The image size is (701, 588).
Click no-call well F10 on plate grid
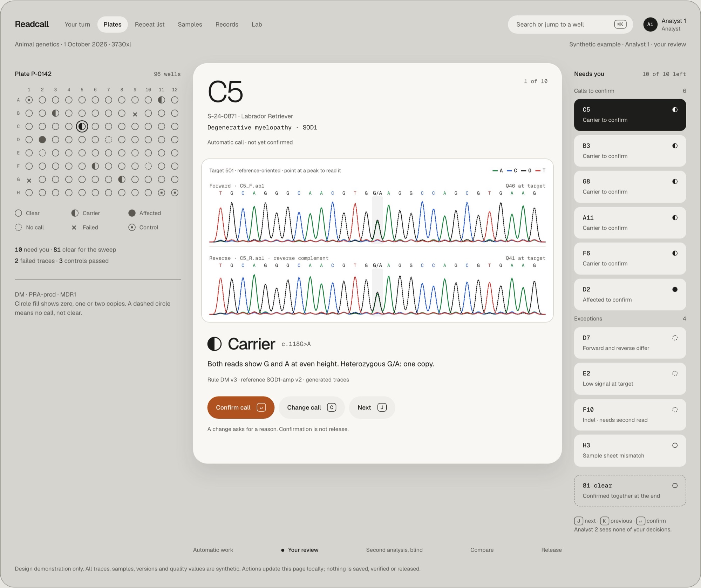point(148,166)
